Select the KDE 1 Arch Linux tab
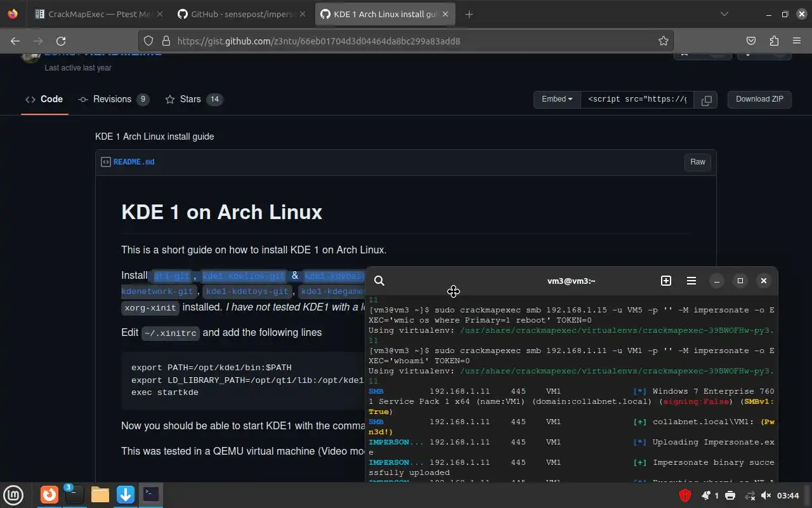812x508 pixels. (x=377, y=14)
